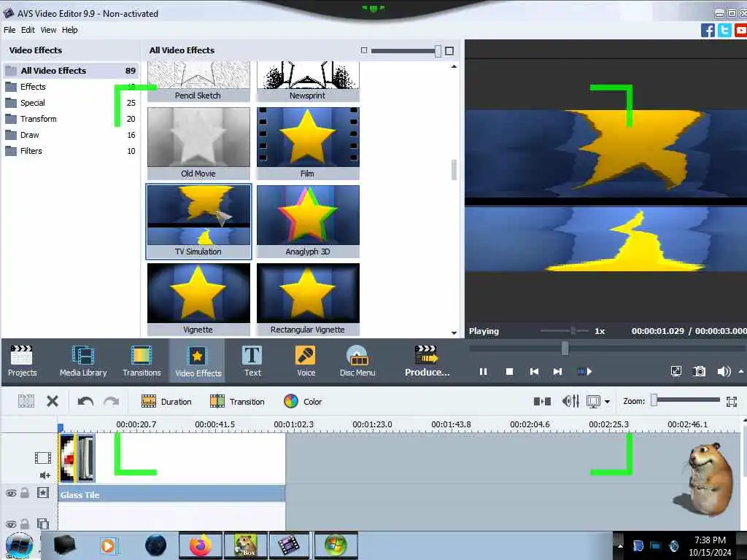Select the Pencil Sketch effect thumbnail
The height and width of the screenshot is (560, 747).
coord(198,81)
